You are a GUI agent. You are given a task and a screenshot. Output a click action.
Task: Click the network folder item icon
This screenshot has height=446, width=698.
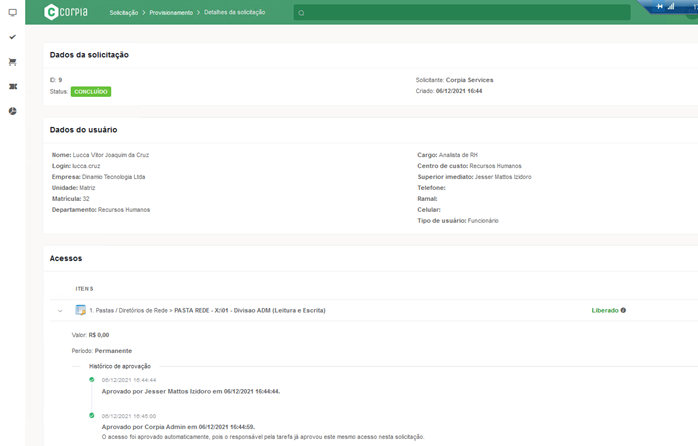(x=81, y=311)
